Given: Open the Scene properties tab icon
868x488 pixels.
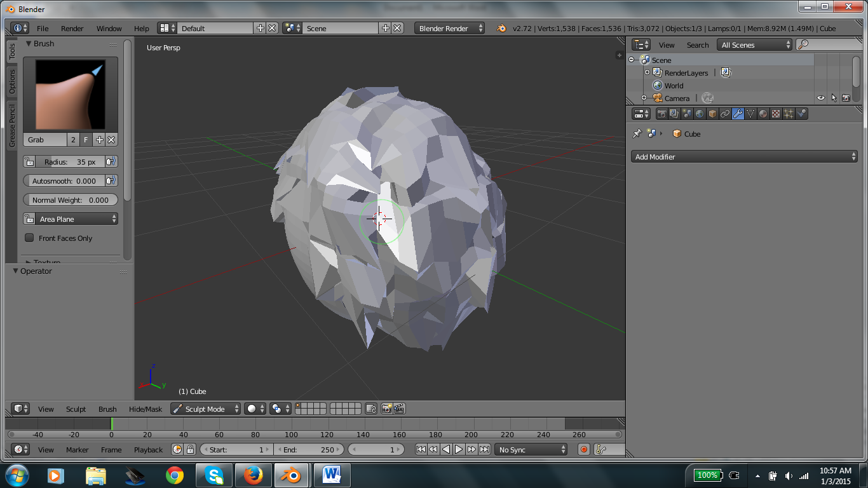Looking at the screenshot, I should tap(687, 114).
